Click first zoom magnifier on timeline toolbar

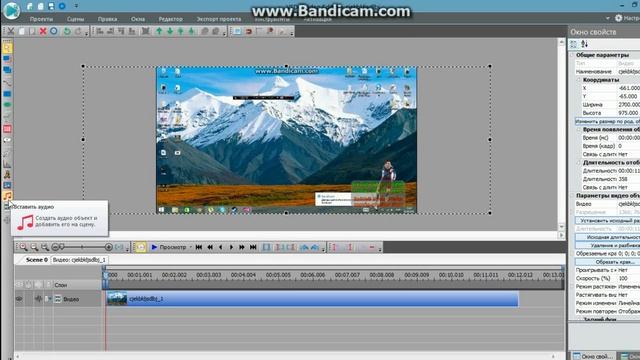(x=24, y=247)
